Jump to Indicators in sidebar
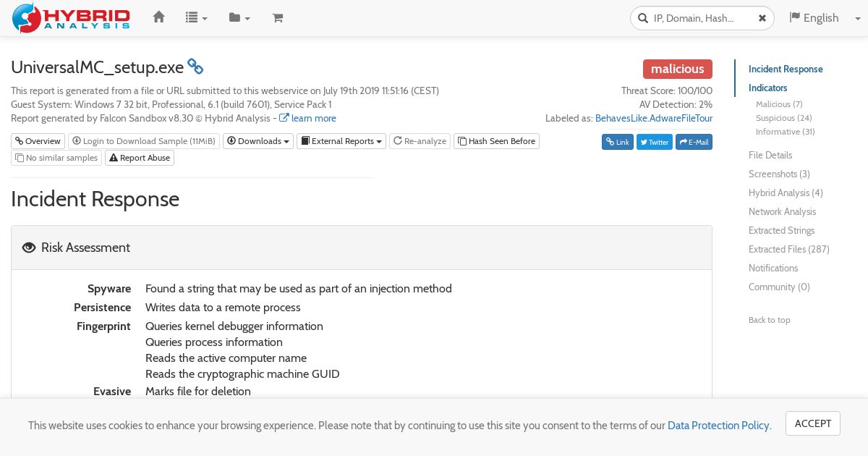Screen dimensions: 868x456 (767, 88)
